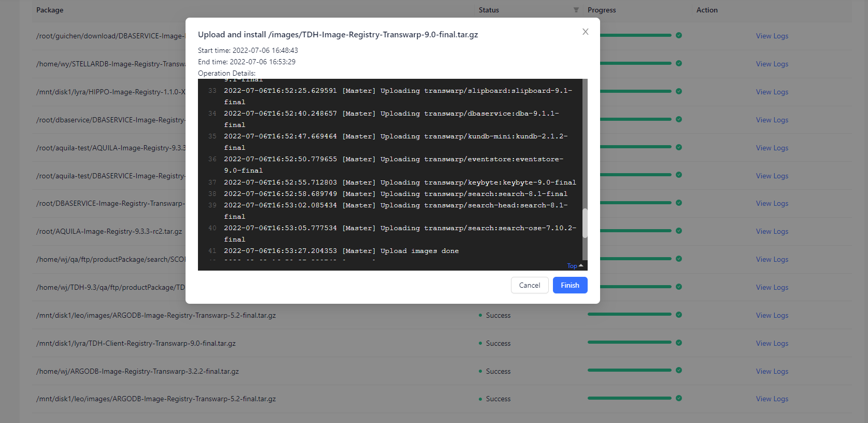The width and height of the screenshot is (868, 423).
Task: View Logs for AQUILA-Image-Registry-9.3.3-rc2.tar.gz
Action: (772, 231)
